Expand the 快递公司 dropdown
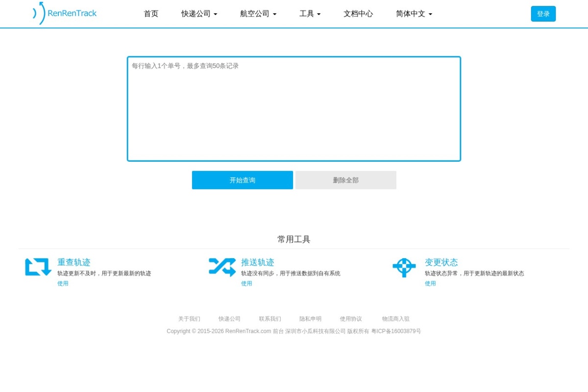The image size is (588, 392). click(x=199, y=14)
